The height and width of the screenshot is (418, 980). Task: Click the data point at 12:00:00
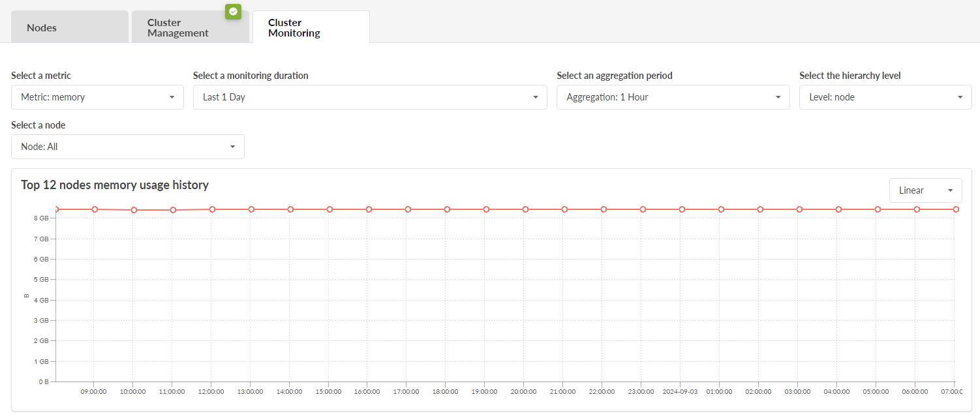[x=212, y=209]
